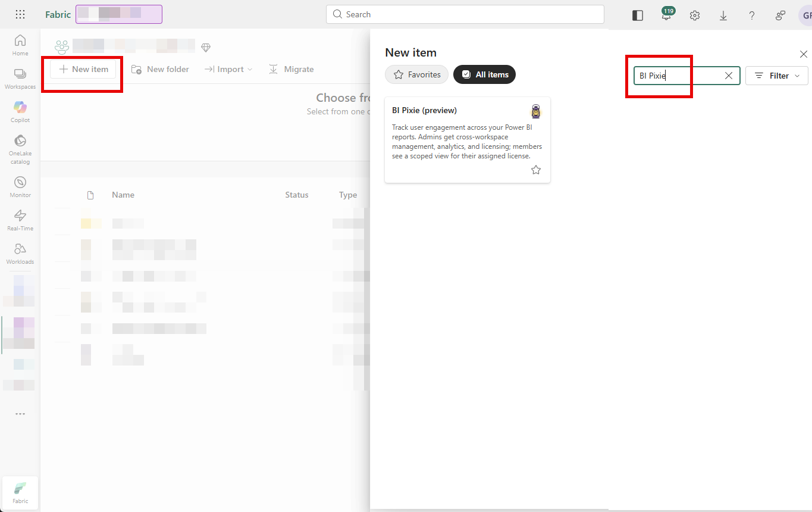This screenshot has height=512, width=812.
Task: Open Real-Time hub in sidebar
Action: point(20,220)
